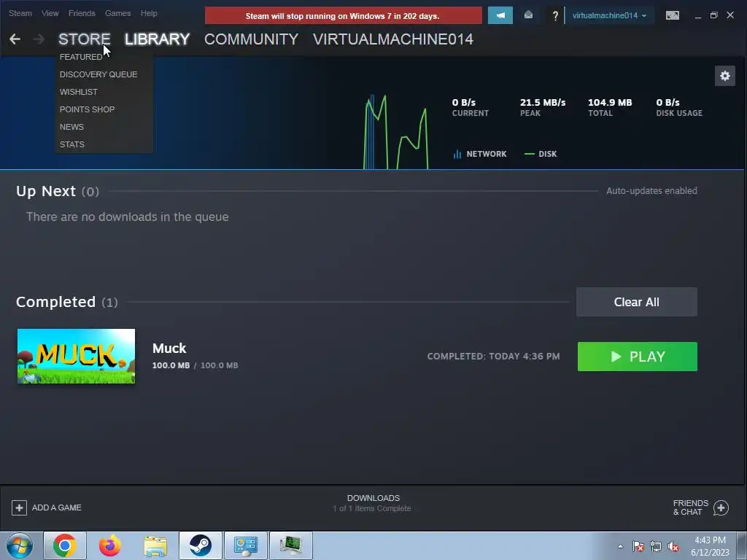This screenshot has height=560, width=747.
Task: Click the download activity graph
Action: (x=395, y=131)
